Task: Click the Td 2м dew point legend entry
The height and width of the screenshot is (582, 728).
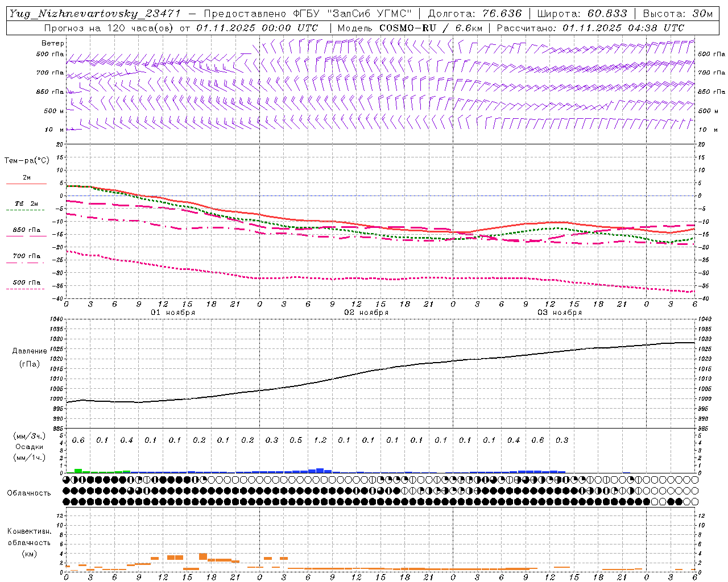Action: (x=26, y=203)
